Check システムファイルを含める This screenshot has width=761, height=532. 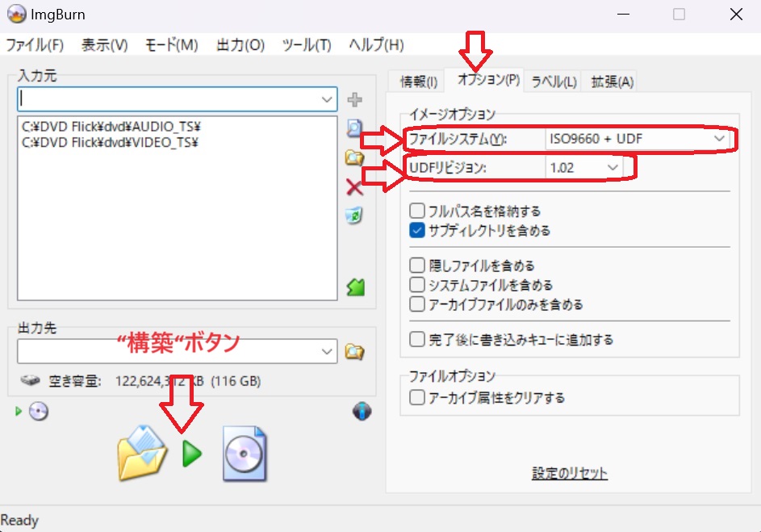417,285
